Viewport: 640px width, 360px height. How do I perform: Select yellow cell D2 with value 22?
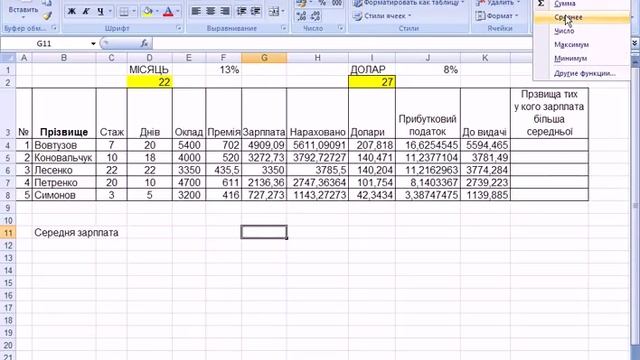point(149,82)
